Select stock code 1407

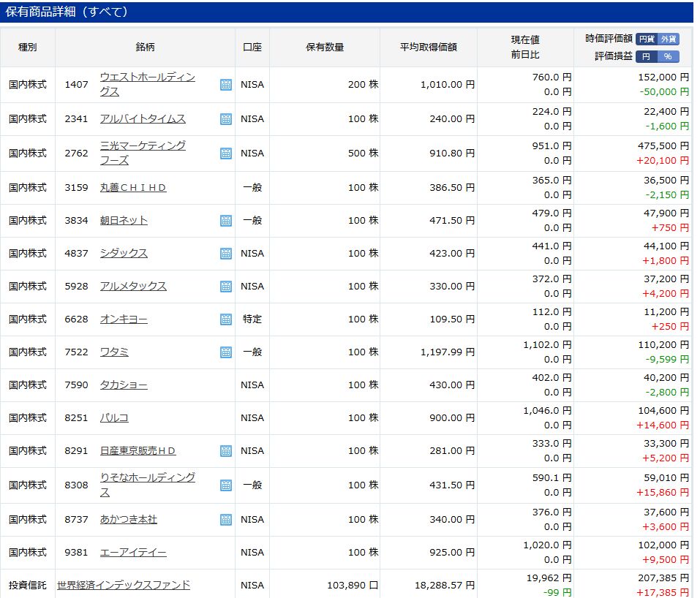coord(76,84)
